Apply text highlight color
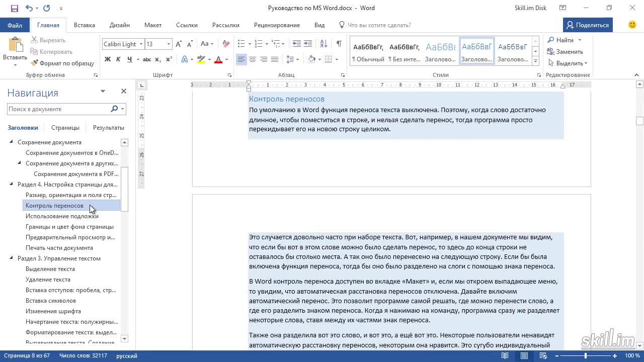644x362 pixels. [201, 59]
